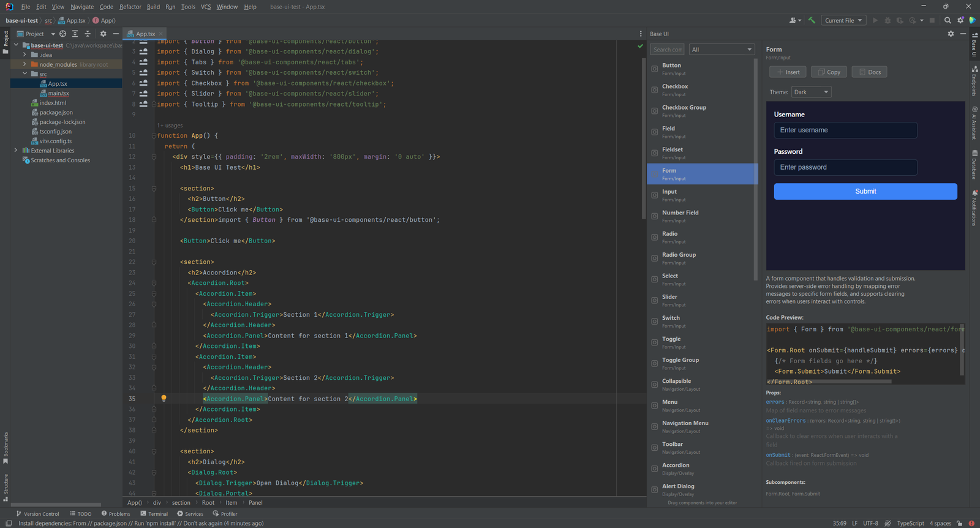This screenshot has height=528, width=980.
Task: Open the AI Assistant side panel
Action: [x=974, y=123]
